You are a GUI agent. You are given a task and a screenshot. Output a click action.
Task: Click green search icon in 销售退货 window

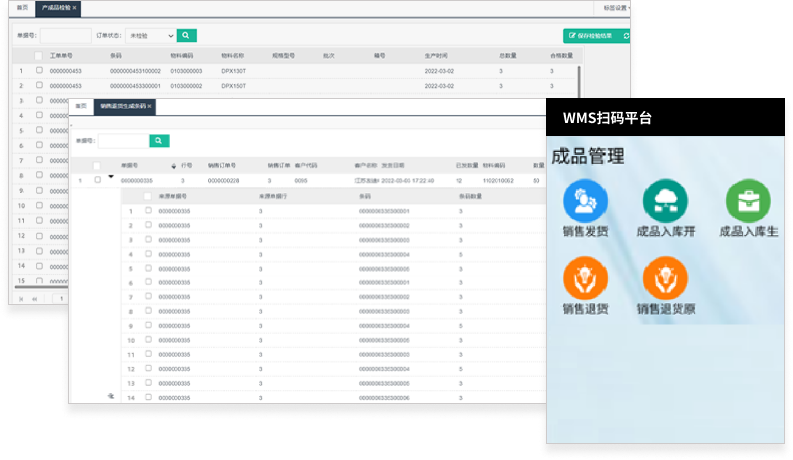click(159, 141)
